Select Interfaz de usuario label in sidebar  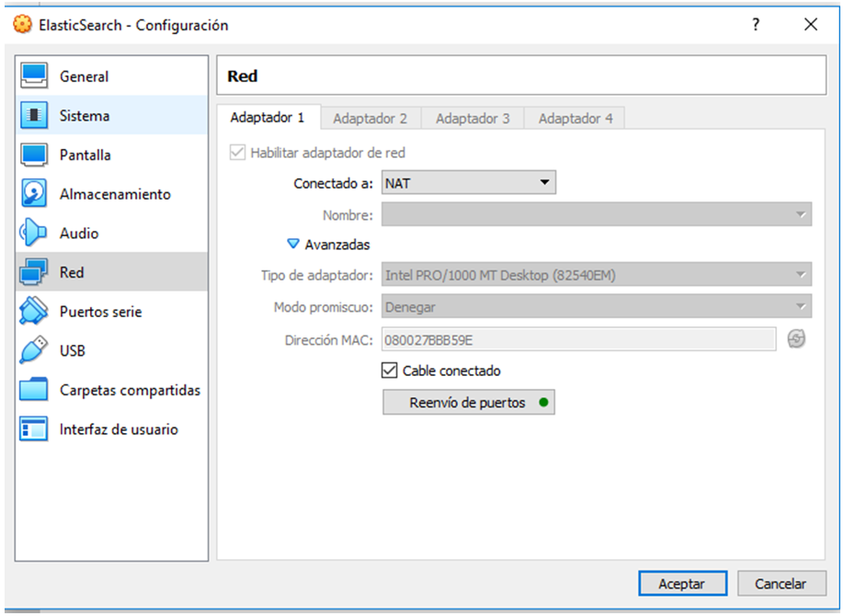119,429
